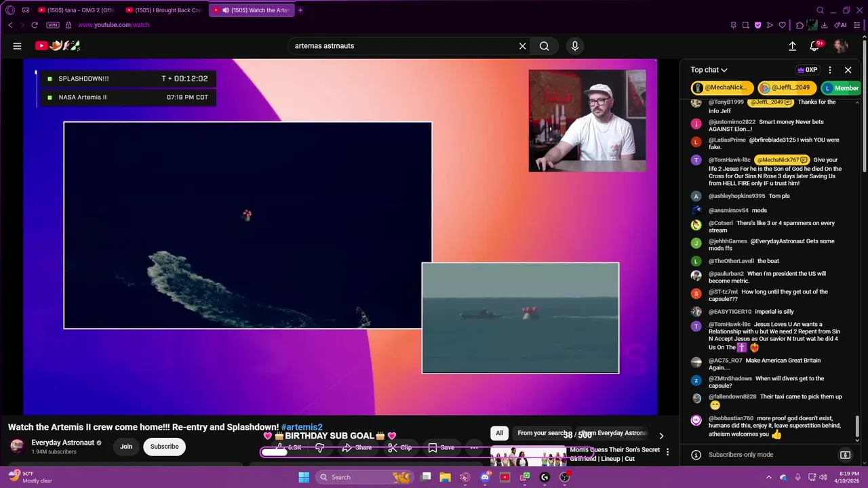Open the Everyday Astronaut channel name
The height and width of the screenshot is (488, 868).
62,443
